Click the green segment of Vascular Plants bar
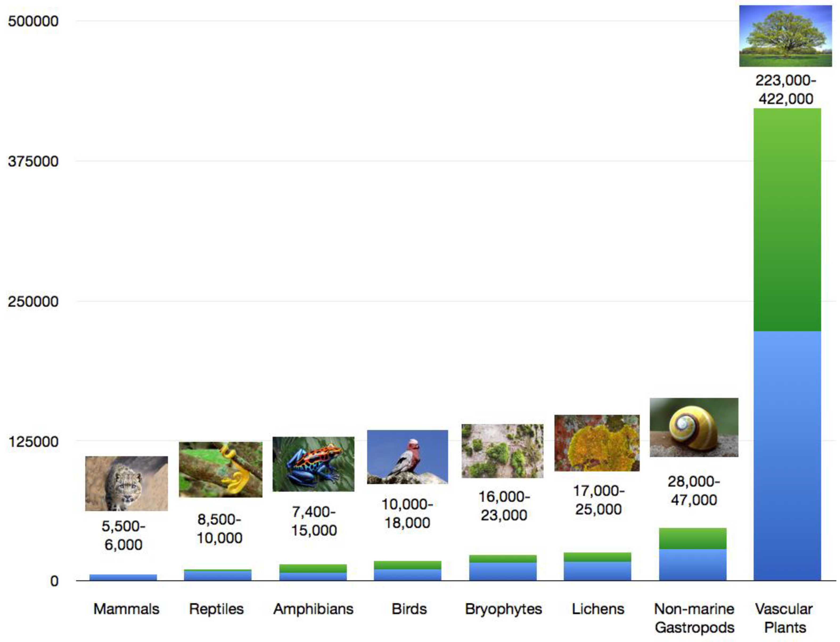The image size is (840, 642). pyautogui.click(x=787, y=220)
